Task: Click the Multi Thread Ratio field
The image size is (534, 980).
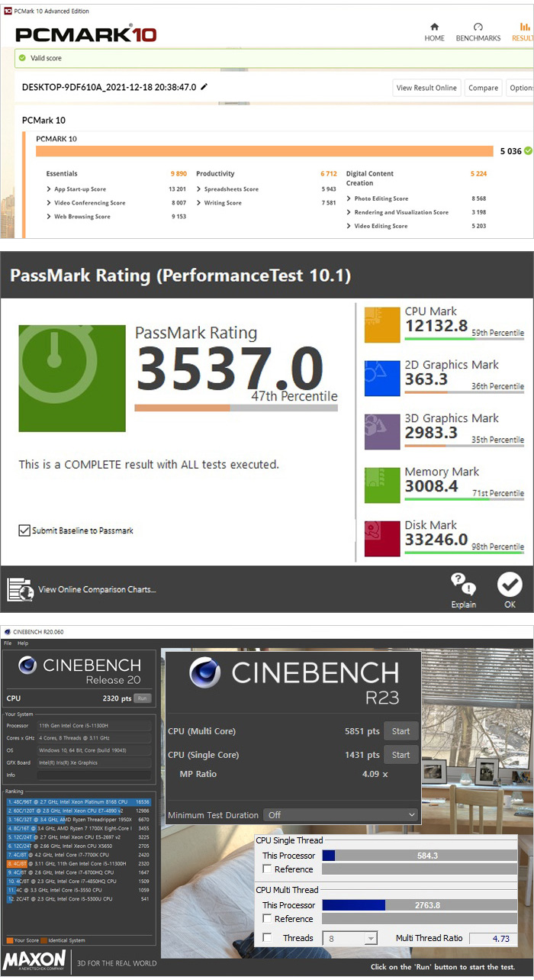Action: 492,938
